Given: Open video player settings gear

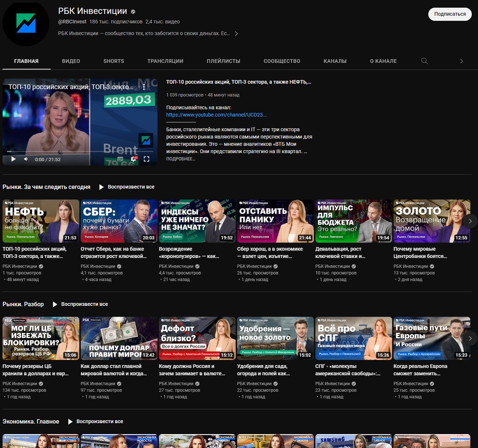Looking at the screenshot, I should [x=133, y=159].
